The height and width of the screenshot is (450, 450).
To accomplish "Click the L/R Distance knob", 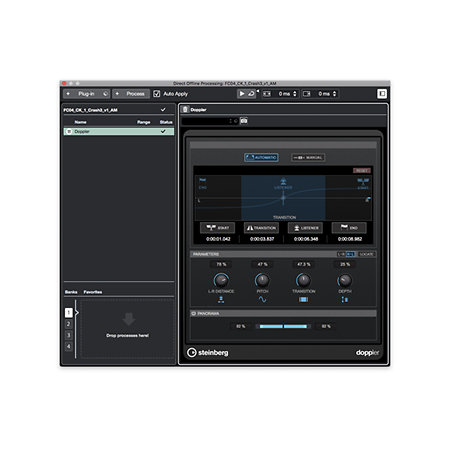I will pos(221,280).
